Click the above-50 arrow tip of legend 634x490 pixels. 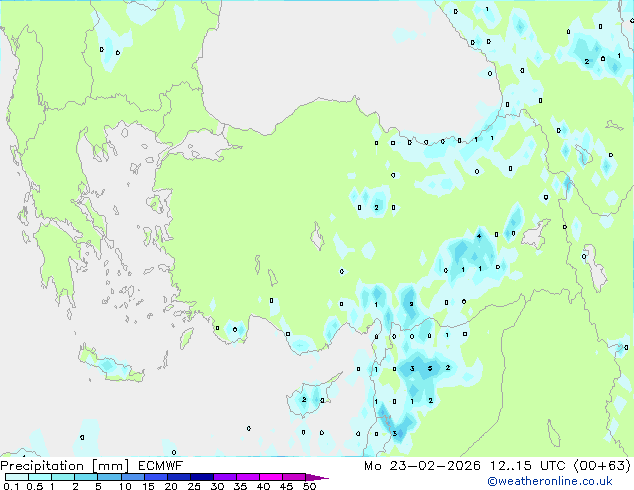(x=317, y=477)
